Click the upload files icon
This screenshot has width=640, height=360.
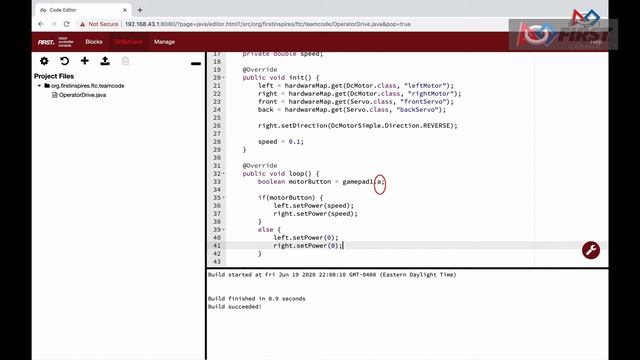point(105,61)
